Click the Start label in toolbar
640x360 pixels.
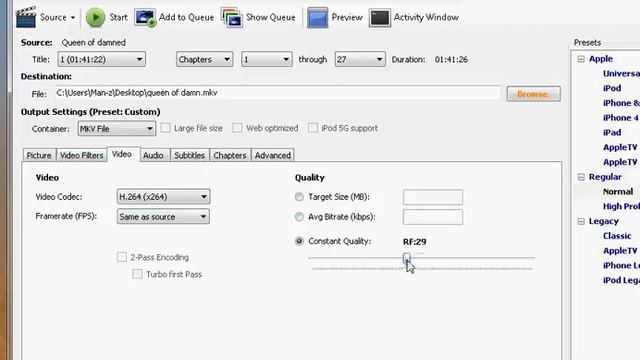coord(118,18)
